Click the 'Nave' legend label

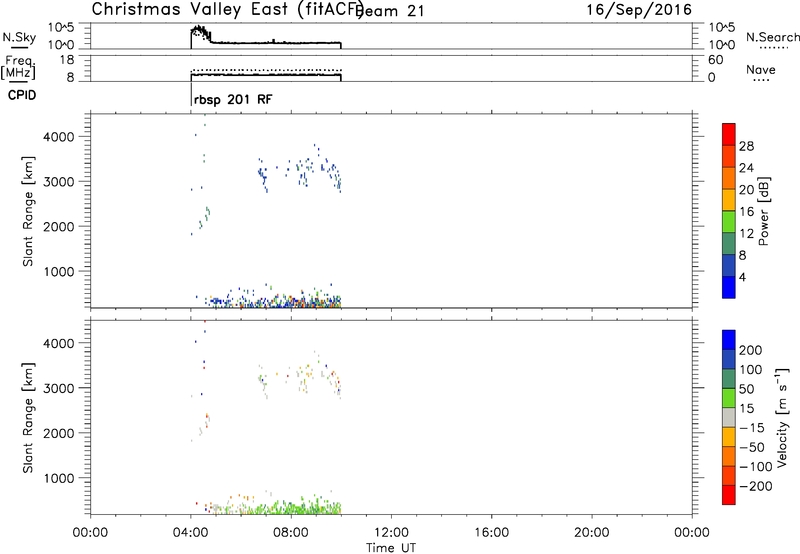coord(760,69)
